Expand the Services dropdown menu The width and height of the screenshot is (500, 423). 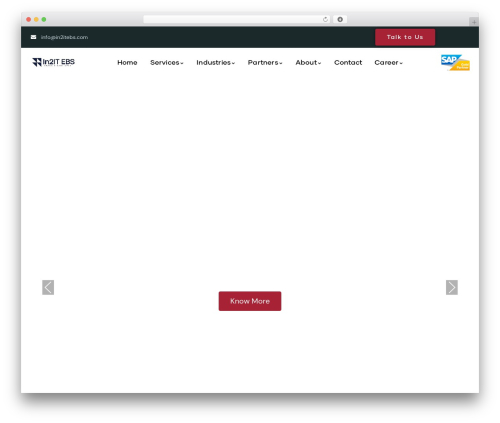[x=167, y=63]
